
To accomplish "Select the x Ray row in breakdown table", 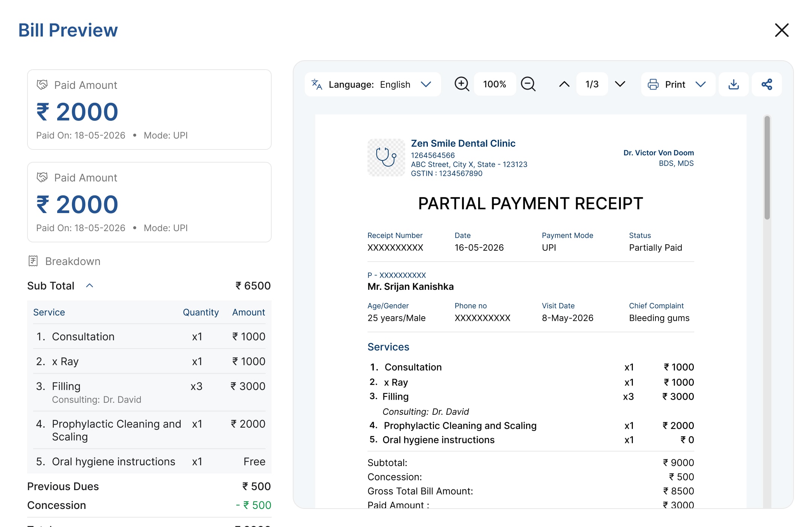I will click(x=149, y=361).
